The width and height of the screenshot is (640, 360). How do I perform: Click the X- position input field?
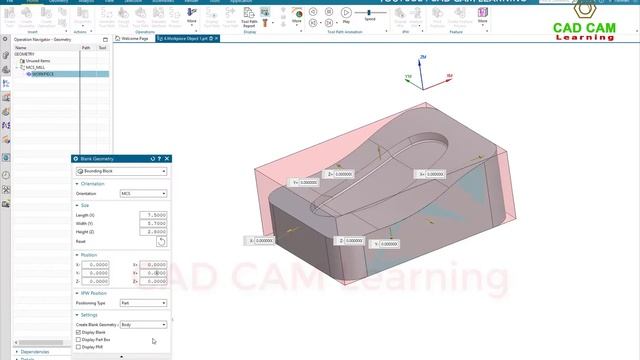95,265
